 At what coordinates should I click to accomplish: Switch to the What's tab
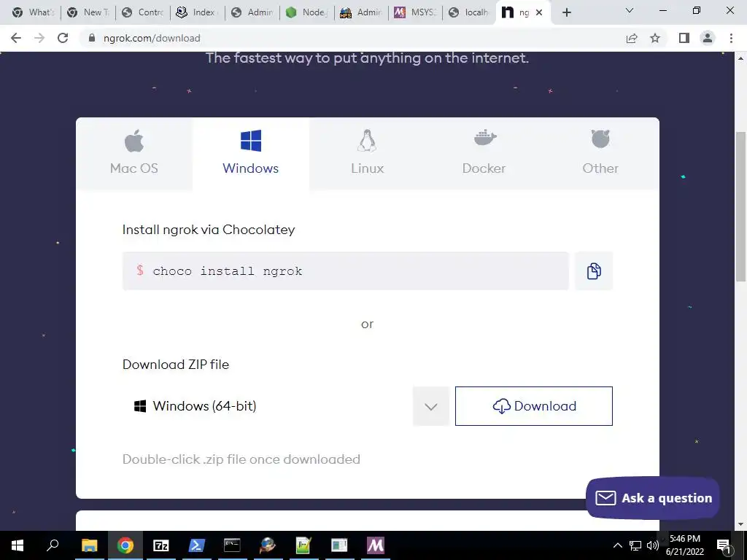coord(34,12)
